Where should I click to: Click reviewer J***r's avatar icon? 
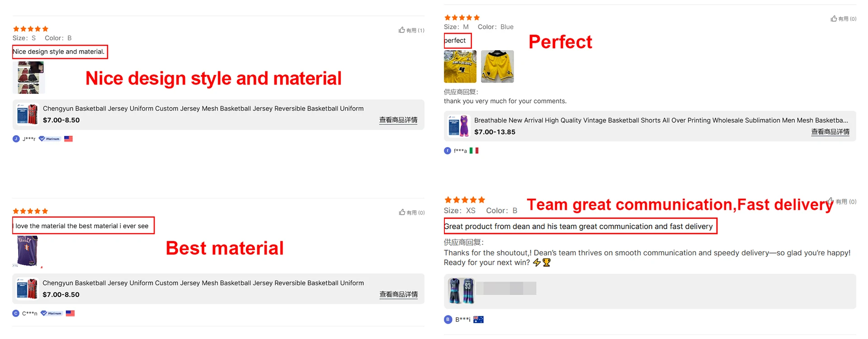[x=16, y=139]
